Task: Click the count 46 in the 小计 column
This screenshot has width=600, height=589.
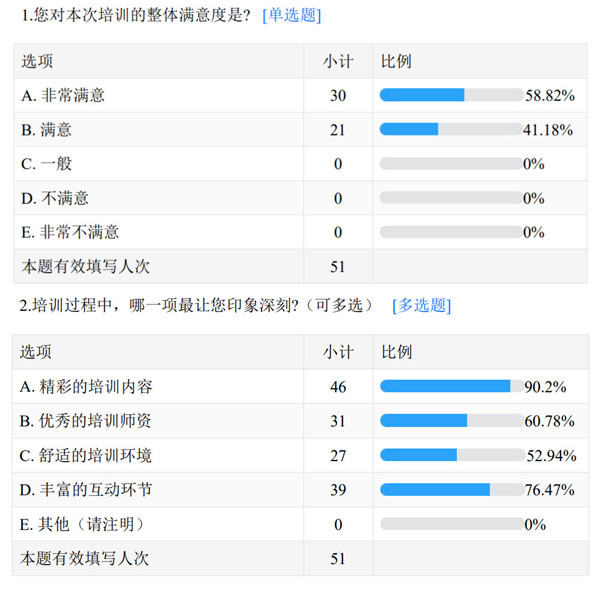Action: 338,387
